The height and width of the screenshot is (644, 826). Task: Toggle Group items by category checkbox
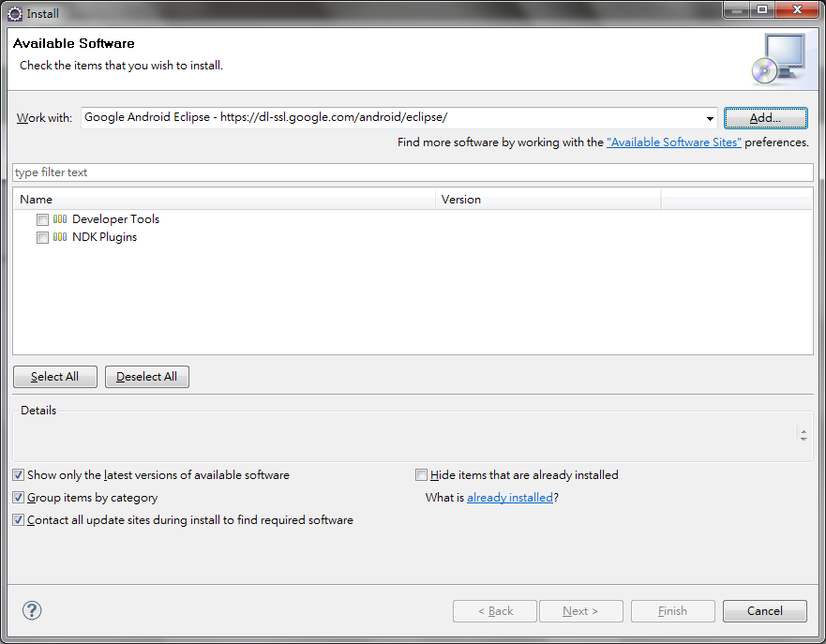point(19,498)
